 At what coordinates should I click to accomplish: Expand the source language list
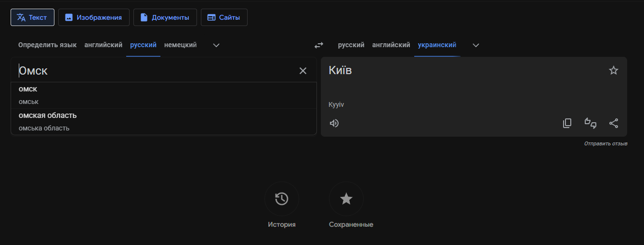pos(216,45)
